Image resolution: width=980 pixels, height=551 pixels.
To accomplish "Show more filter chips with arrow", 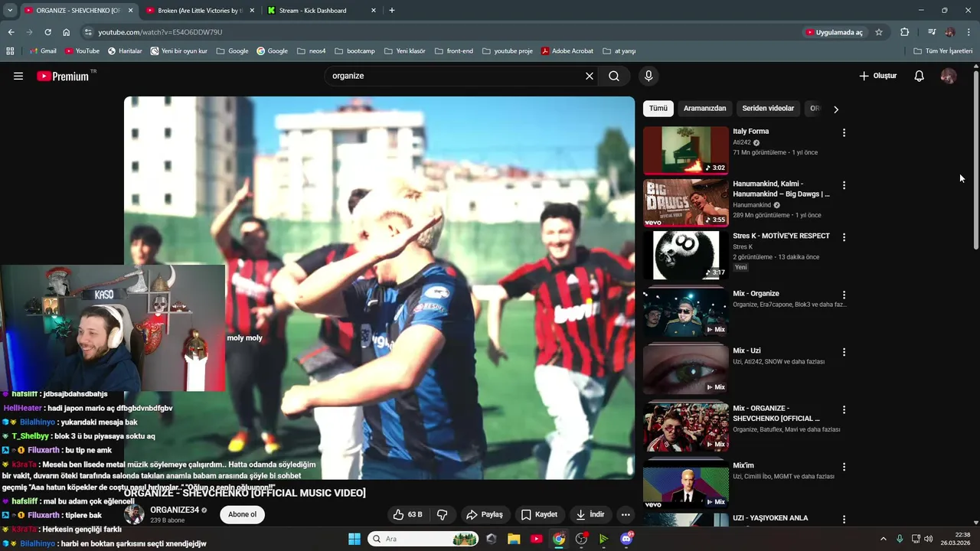I will pyautogui.click(x=836, y=109).
